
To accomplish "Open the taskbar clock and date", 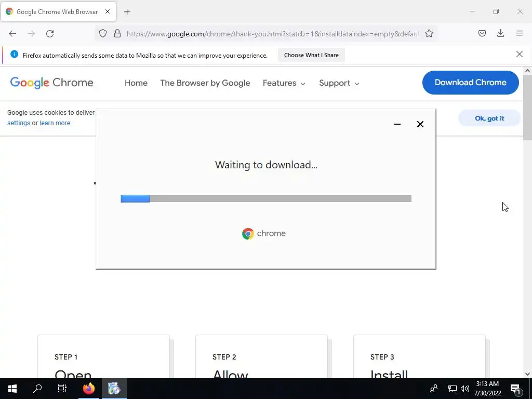I will coord(487,389).
